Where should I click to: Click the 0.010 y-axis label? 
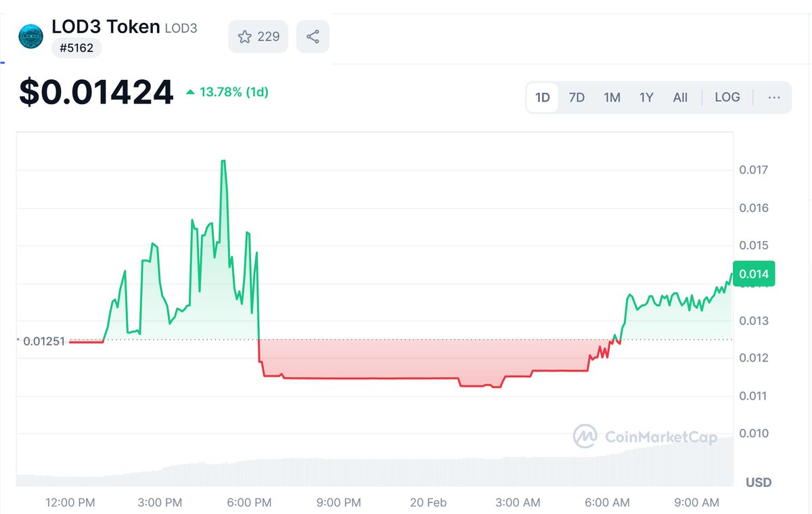pos(754,433)
